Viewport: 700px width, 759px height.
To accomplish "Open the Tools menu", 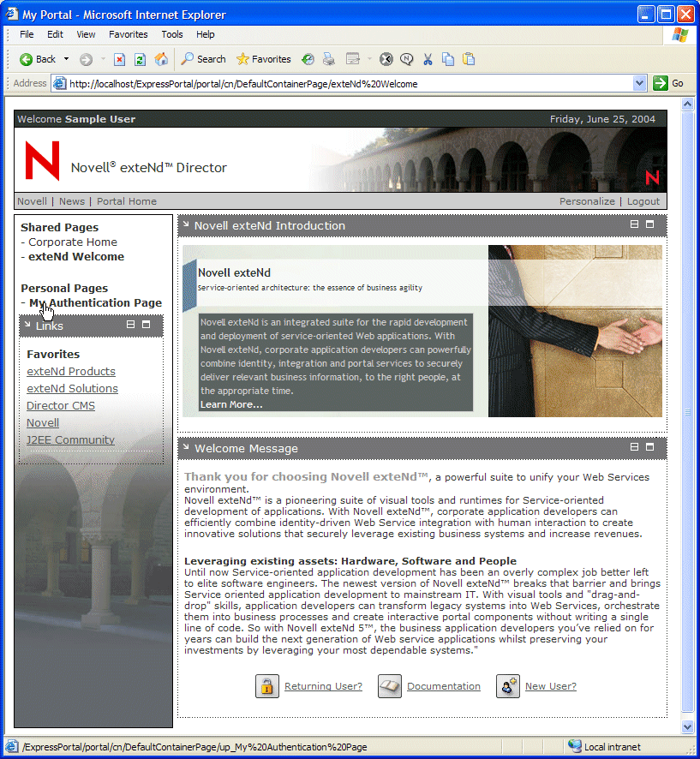I will (172, 34).
